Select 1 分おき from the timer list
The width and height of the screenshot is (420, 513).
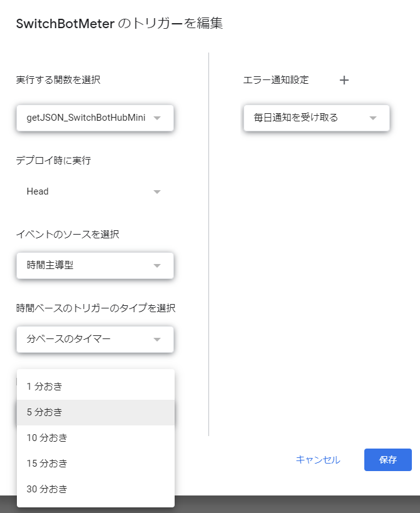tap(94, 386)
